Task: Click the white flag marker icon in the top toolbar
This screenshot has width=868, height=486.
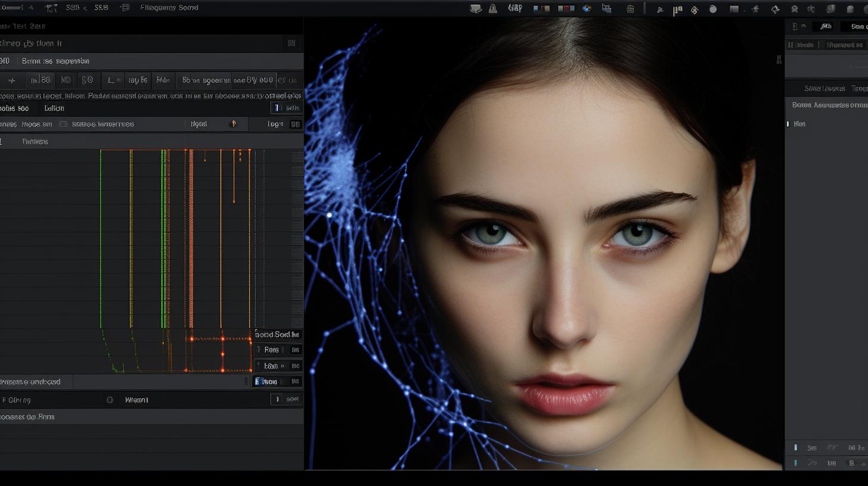Action: 678,10
